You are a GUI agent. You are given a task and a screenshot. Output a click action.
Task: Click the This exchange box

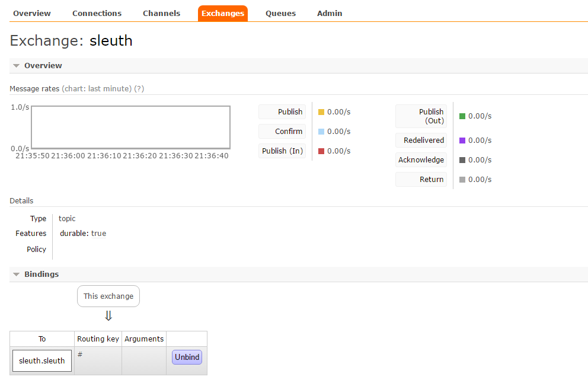(x=108, y=296)
